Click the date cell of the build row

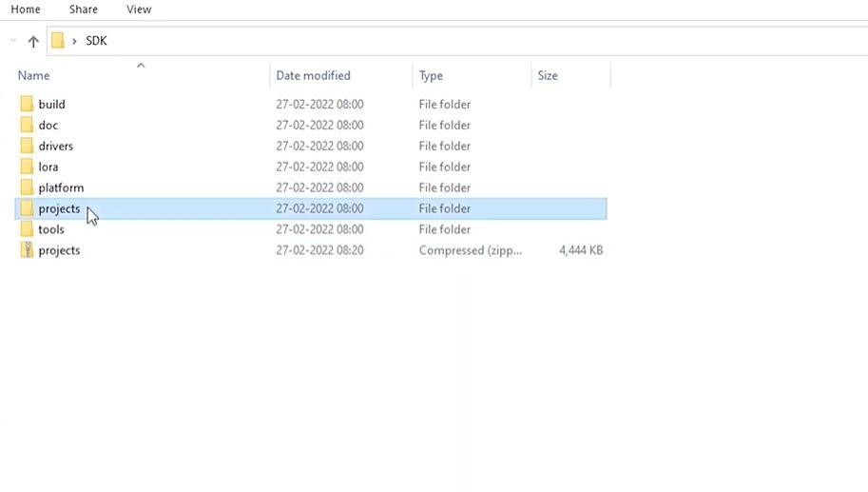tap(320, 104)
